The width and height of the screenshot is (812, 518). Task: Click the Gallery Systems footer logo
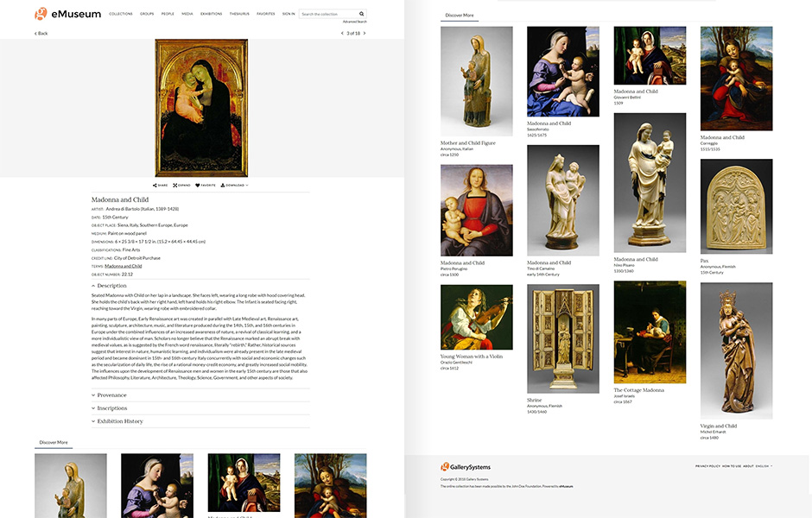pyautogui.click(x=466, y=467)
